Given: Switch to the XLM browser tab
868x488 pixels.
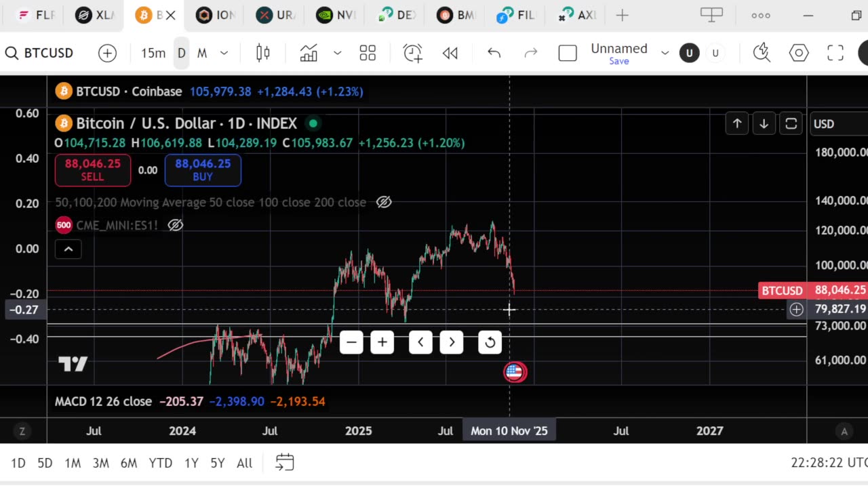Looking at the screenshot, I should 95,15.
